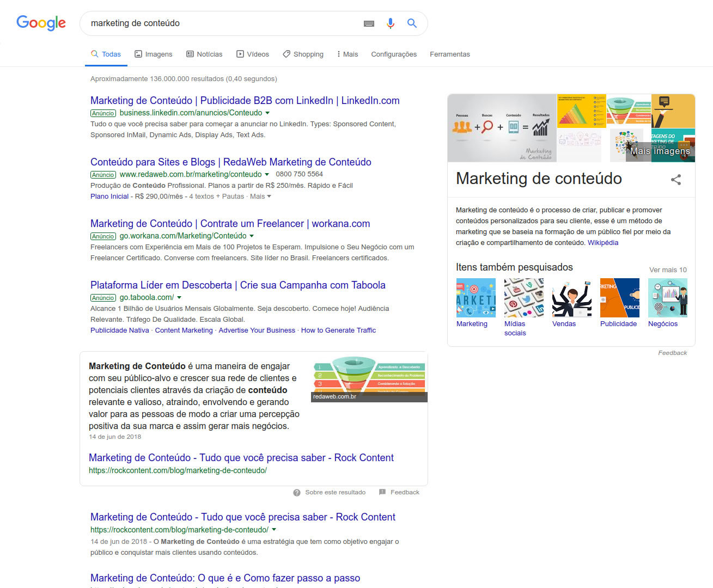Open the Wikipédia link in knowledge panel

click(603, 243)
